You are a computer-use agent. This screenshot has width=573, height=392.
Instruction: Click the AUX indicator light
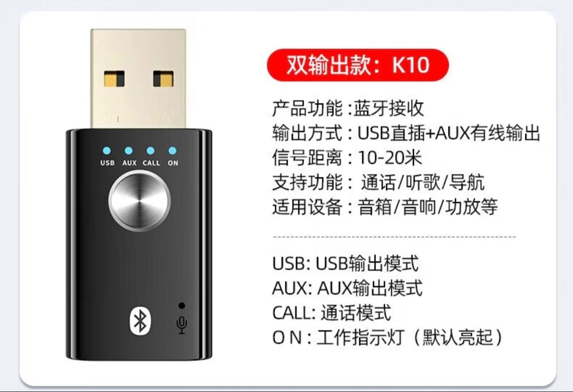pos(128,151)
